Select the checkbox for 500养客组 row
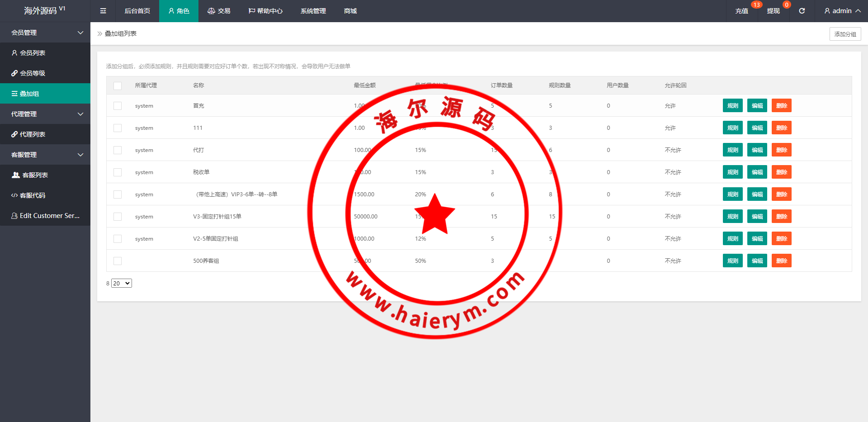Viewport: 868px width, 422px height. pos(118,261)
